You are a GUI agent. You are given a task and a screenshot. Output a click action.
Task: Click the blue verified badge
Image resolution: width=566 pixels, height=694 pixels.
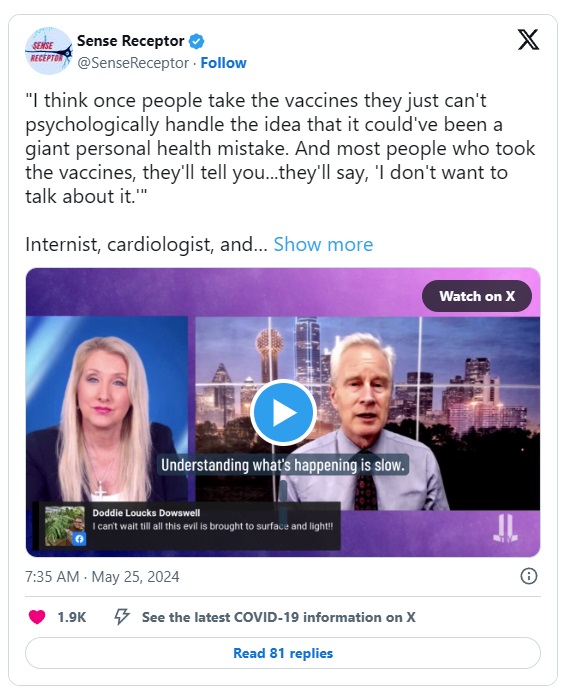click(x=196, y=41)
